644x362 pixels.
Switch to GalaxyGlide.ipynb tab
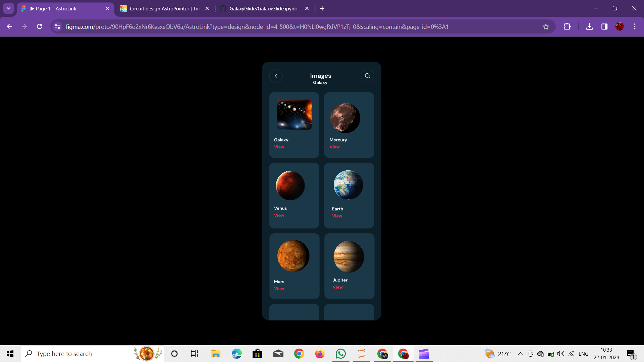point(263,9)
